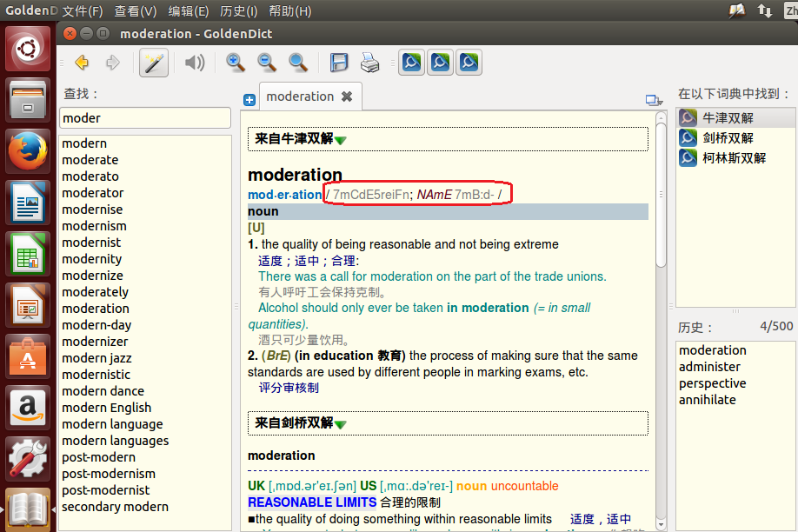Open the 查看(V) menu
798x532 pixels.
[135, 10]
